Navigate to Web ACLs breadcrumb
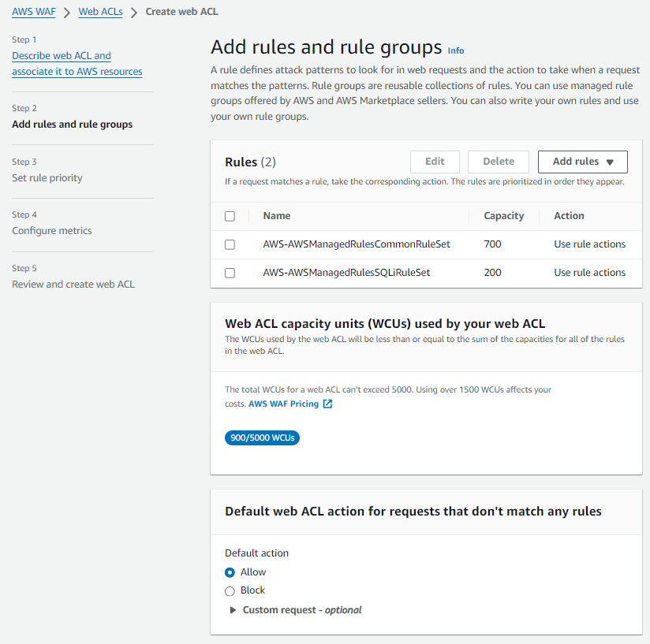Image resolution: width=650 pixels, height=644 pixels. pos(100,12)
